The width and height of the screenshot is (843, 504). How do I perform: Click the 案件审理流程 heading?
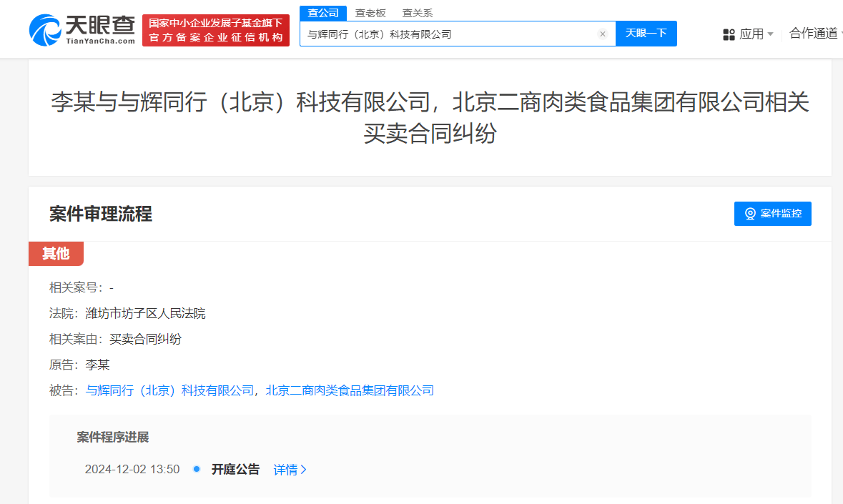(101, 214)
